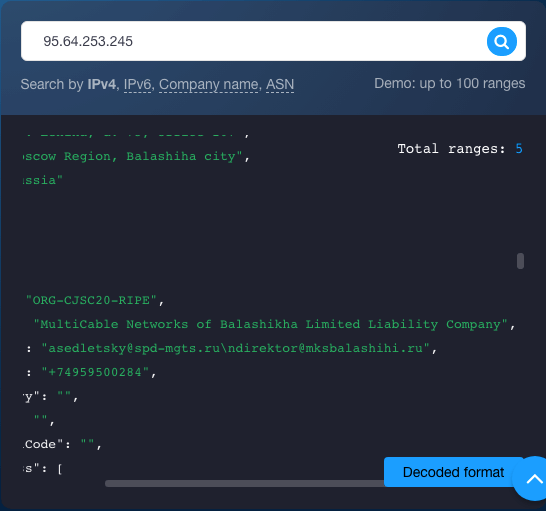Viewport: 546px width, 511px height.
Task: Click the vertical scrollbar thumb
Action: (x=520, y=261)
